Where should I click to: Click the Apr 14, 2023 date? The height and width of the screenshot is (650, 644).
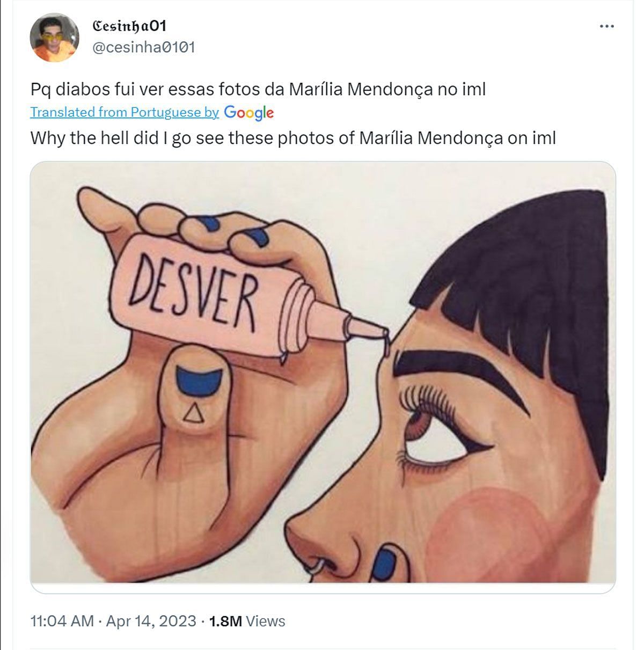pos(151,621)
